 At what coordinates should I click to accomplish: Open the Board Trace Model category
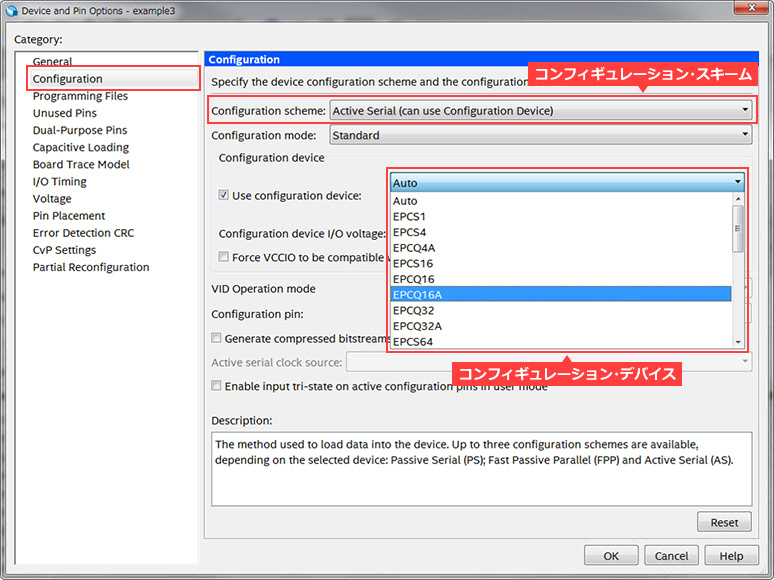pyautogui.click(x=81, y=164)
